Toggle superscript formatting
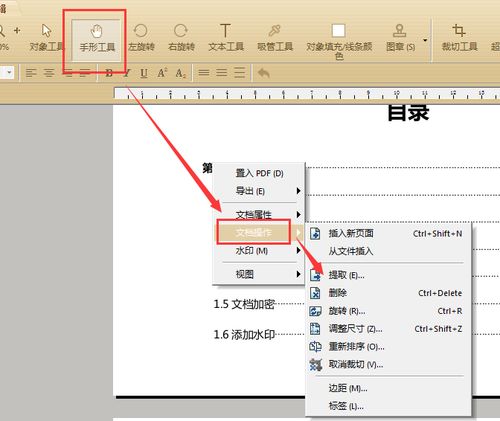This screenshot has height=421, width=500. (x=162, y=73)
